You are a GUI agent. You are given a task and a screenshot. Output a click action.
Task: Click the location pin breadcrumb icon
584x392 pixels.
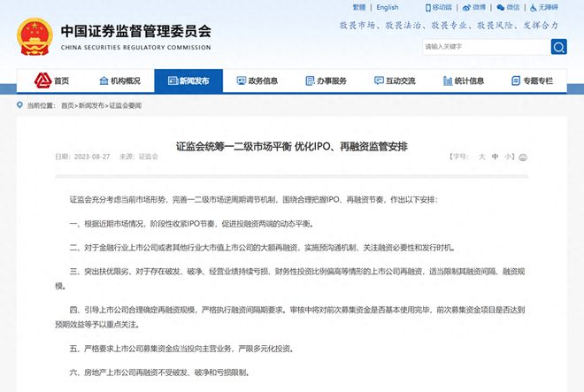tap(19, 105)
